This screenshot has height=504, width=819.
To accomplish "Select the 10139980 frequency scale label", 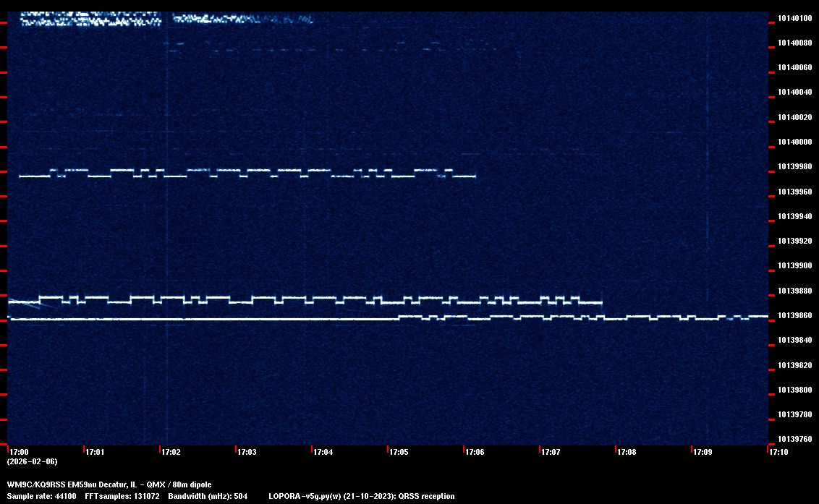I will [x=794, y=167].
